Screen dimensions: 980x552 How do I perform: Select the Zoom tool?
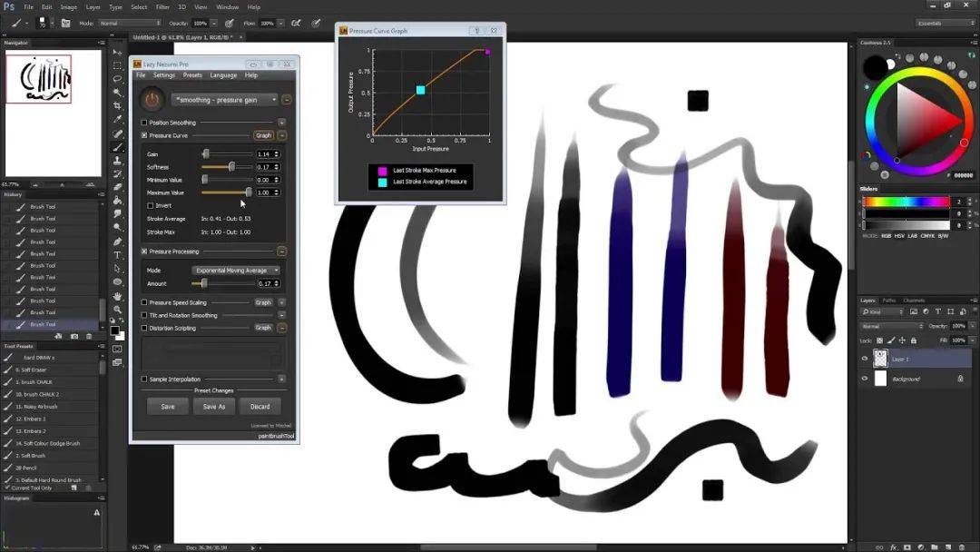tap(117, 310)
